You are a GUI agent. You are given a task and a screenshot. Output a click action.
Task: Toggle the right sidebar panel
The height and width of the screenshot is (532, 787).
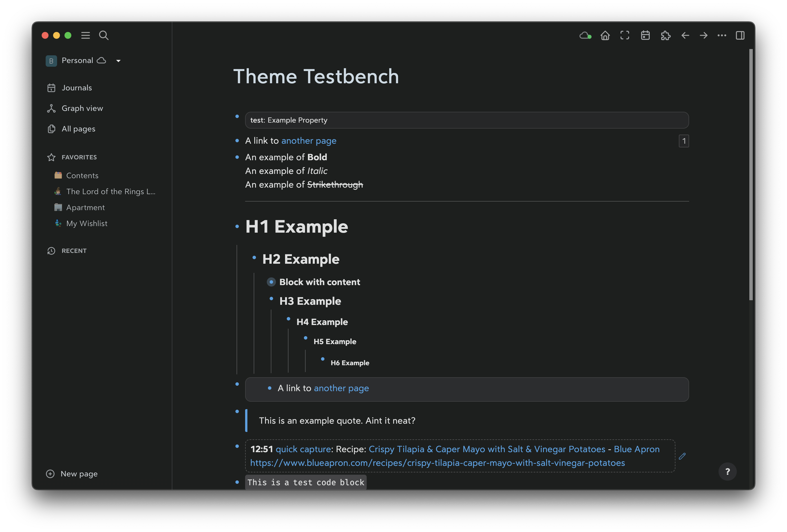coord(740,36)
